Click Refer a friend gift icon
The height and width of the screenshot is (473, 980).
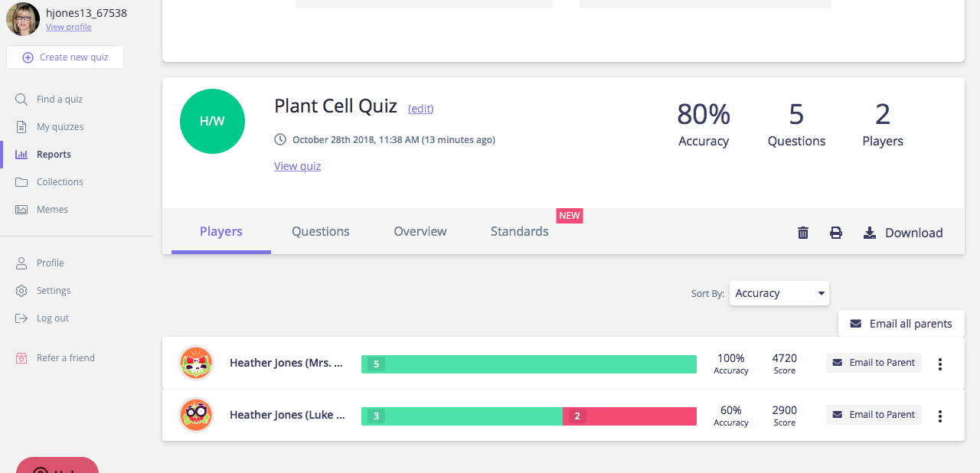click(x=21, y=358)
